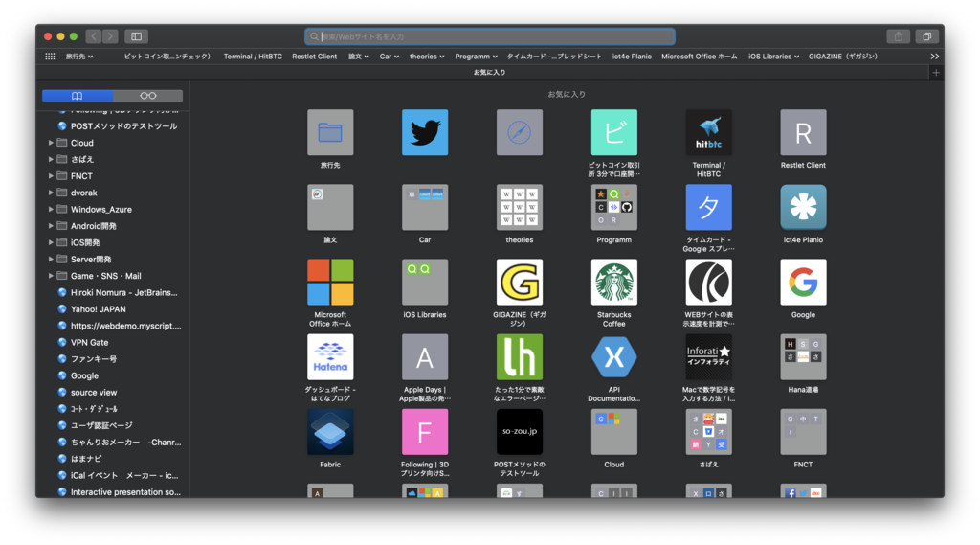Click Restlet Client in favorites bar
Viewport: 980px width, 545px height.
(314, 57)
